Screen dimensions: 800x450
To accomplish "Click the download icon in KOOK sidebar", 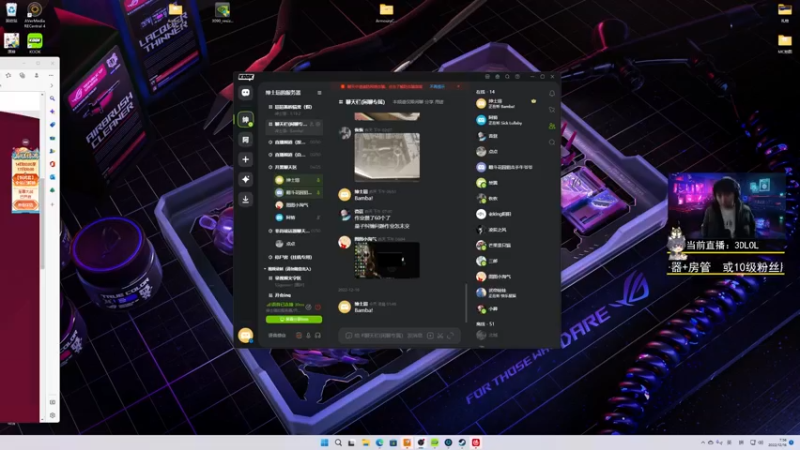I will pos(245,199).
